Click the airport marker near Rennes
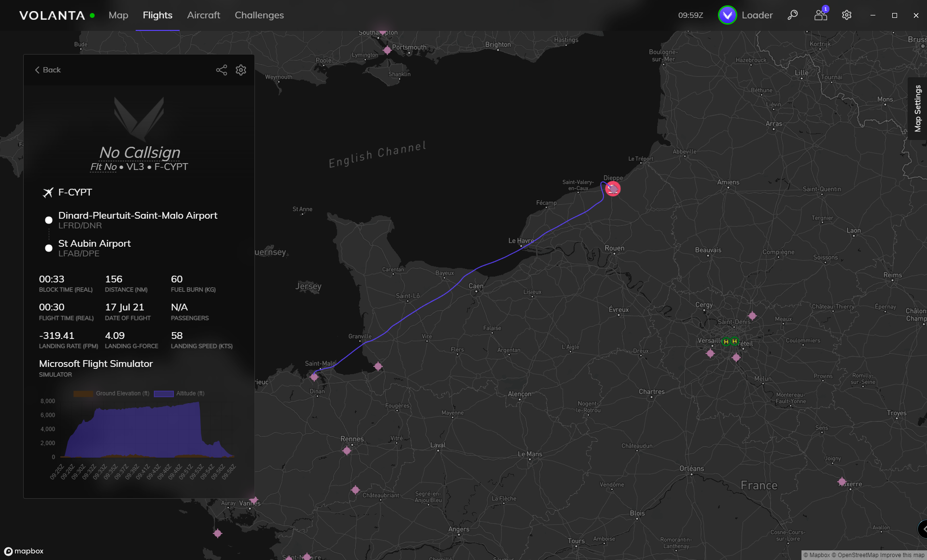 [347, 451]
